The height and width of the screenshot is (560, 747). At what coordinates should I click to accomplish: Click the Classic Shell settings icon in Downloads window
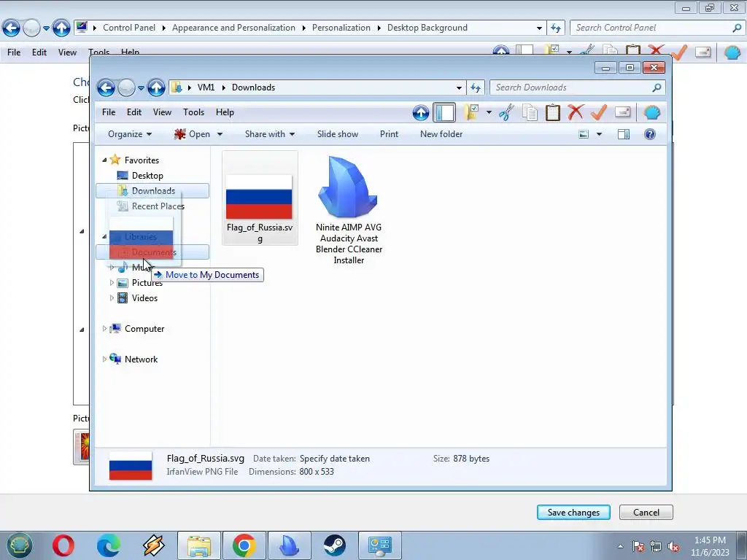coord(651,113)
